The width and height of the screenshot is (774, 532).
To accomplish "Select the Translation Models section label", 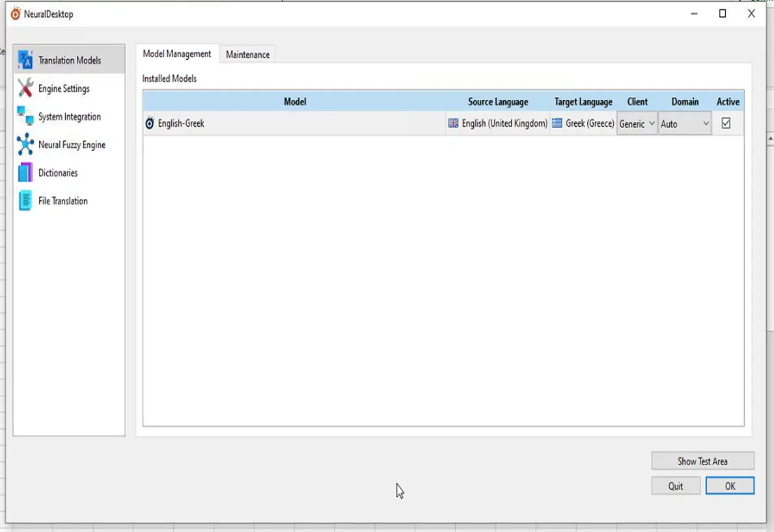I will coord(70,60).
